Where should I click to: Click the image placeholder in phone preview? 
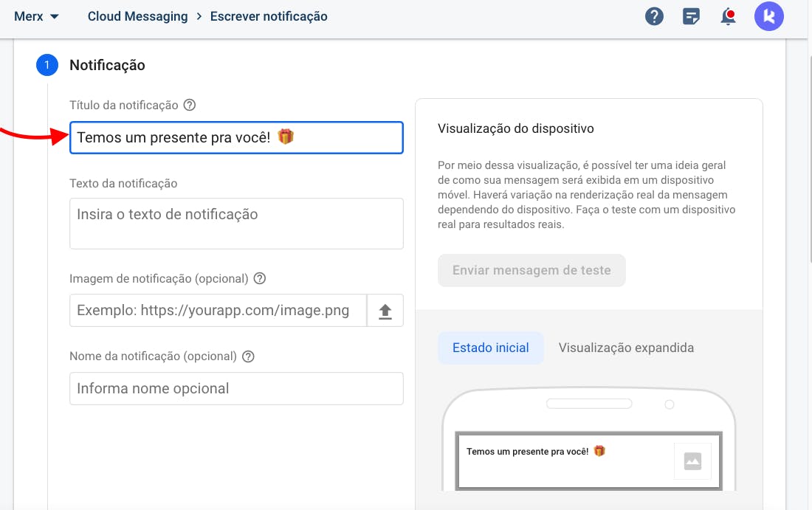click(x=692, y=461)
